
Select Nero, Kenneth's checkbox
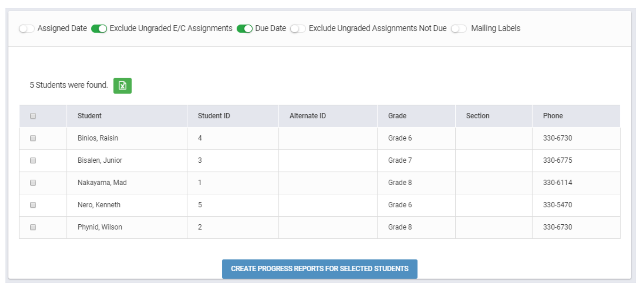click(x=33, y=205)
